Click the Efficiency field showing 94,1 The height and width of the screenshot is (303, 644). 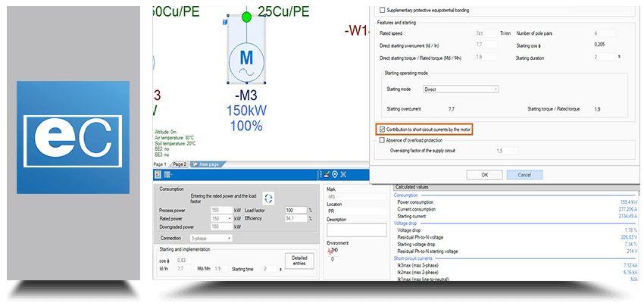296,218
